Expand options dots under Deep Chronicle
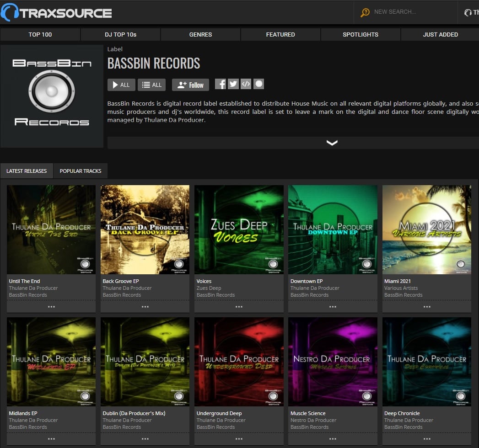479x448 pixels. [427, 439]
